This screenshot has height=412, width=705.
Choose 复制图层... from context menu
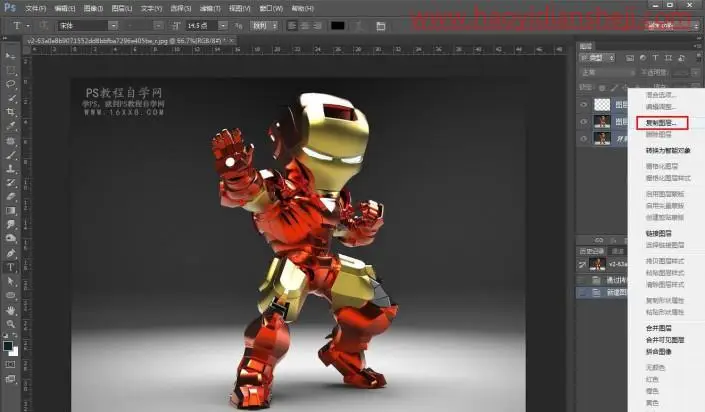(x=661, y=123)
